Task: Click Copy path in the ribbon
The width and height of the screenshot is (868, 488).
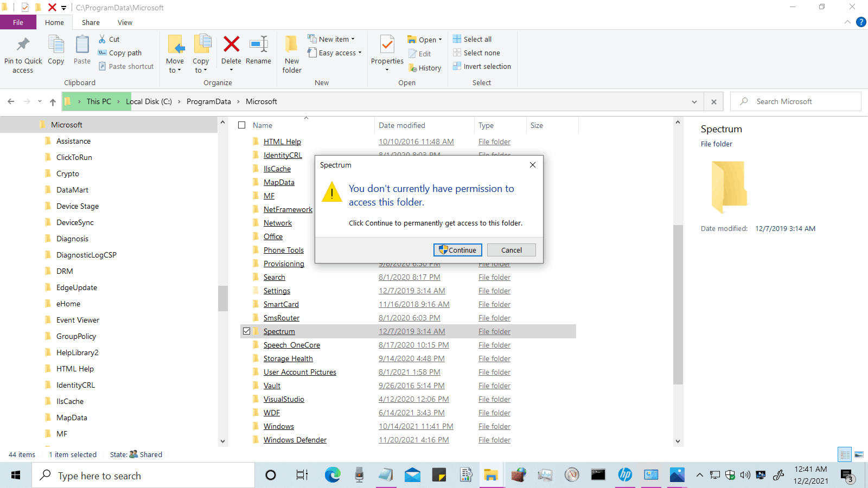Action: [120, 53]
